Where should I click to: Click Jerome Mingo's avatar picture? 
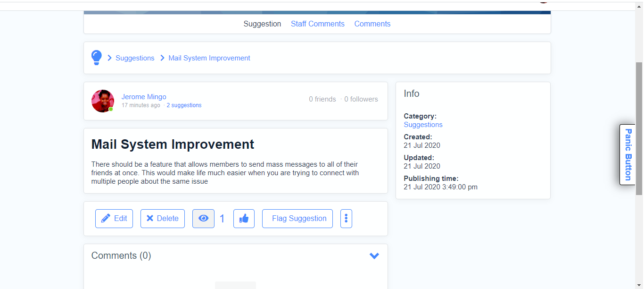pos(103,101)
